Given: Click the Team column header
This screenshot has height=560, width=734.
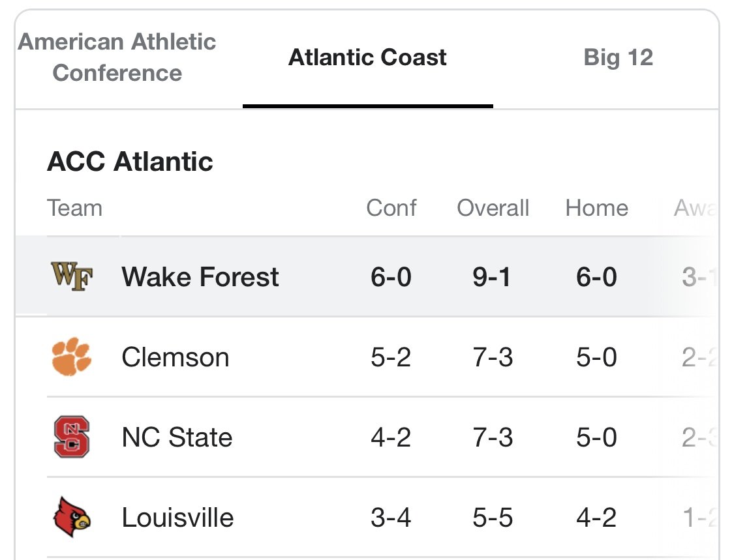Looking at the screenshot, I should (x=74, y=208).
